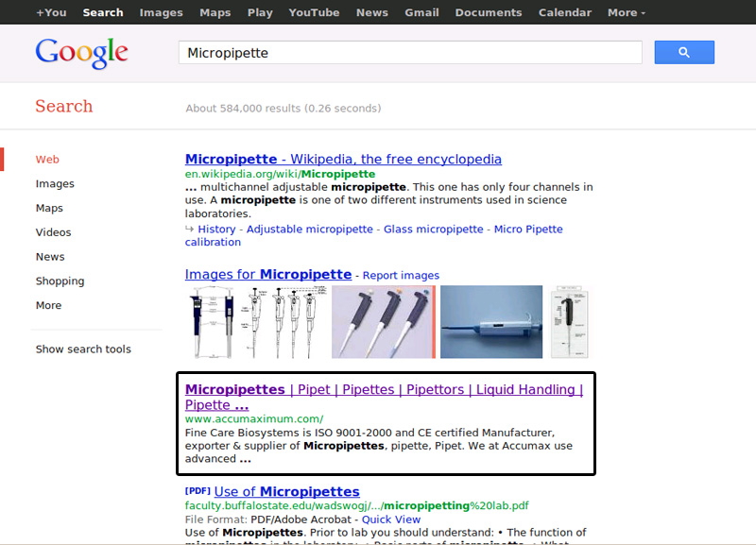This screenshot has height=545, width=756.
Task: Open the More dropdown in top bar
Action: click(x=626, y=12)
